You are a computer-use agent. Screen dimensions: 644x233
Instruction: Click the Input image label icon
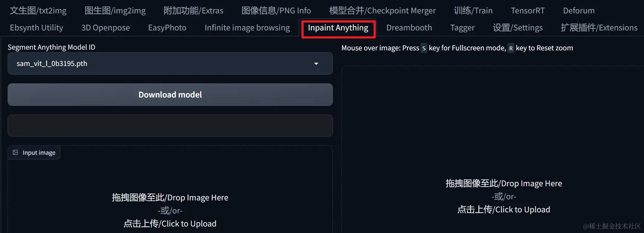pyautogui.click(x=15, y=153)
